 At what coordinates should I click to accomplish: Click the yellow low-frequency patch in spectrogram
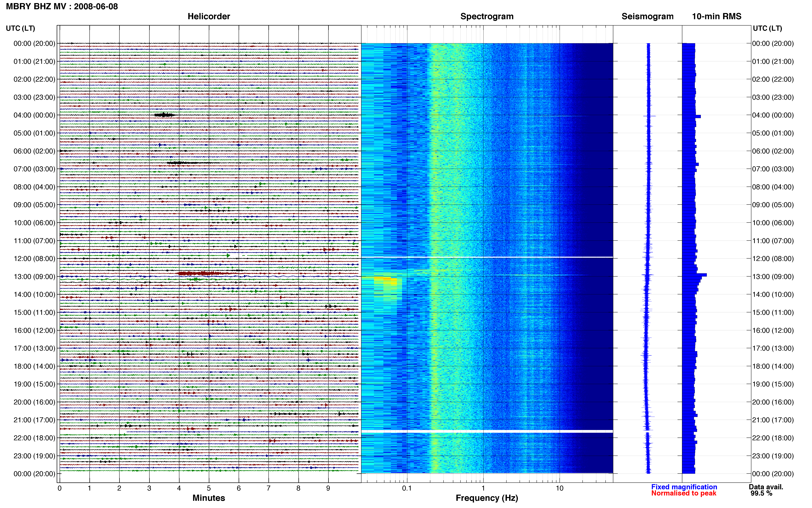(386, 281)
